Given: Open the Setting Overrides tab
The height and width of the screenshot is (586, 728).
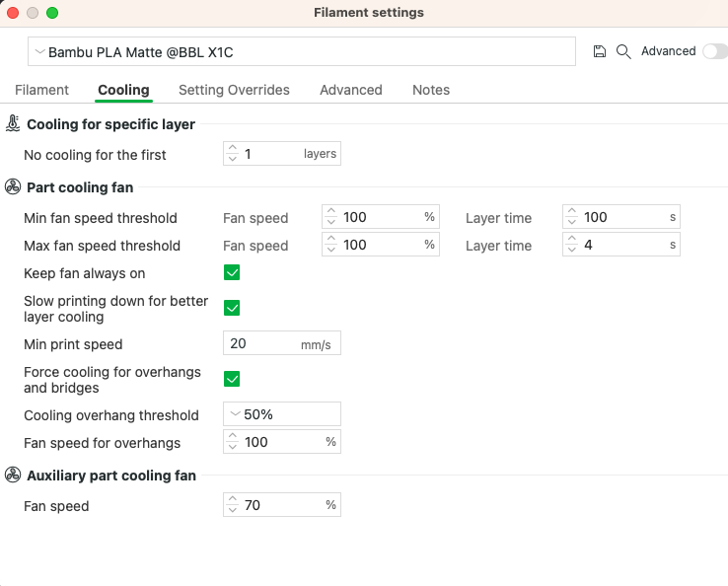Looking at the screenshot, I should (x=234, y=90).
